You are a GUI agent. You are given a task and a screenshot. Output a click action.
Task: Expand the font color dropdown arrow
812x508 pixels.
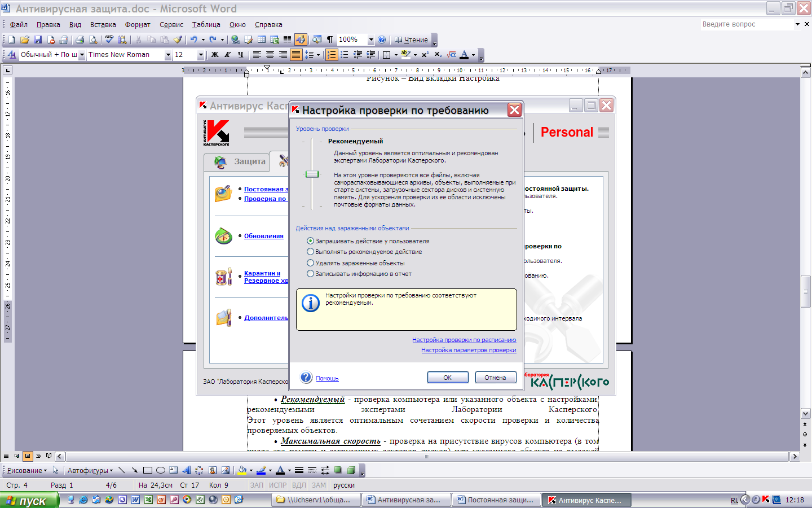(473, 55)
